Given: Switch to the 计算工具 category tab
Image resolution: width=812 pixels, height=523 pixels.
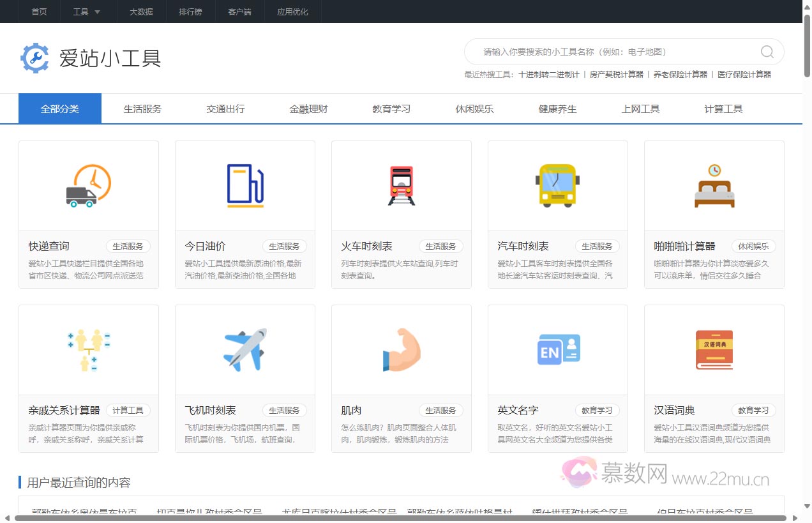Looking at the screenshot, I should coord(723,109).
